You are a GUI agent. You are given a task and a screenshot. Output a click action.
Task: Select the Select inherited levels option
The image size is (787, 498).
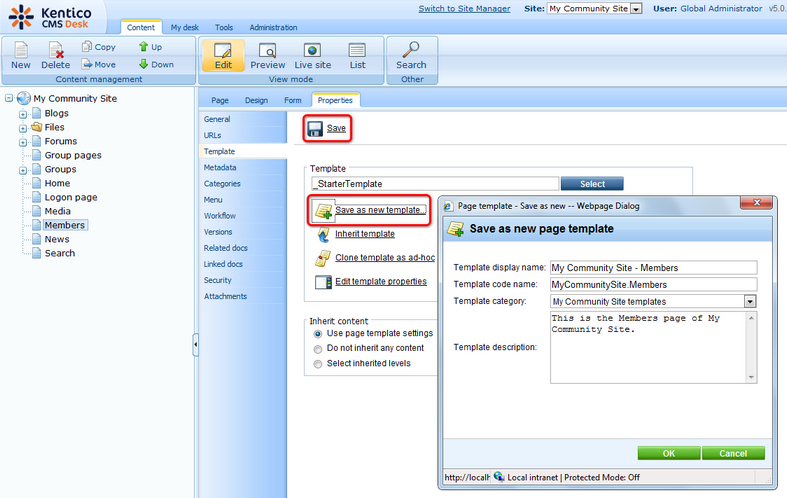(x=318, y=364)
